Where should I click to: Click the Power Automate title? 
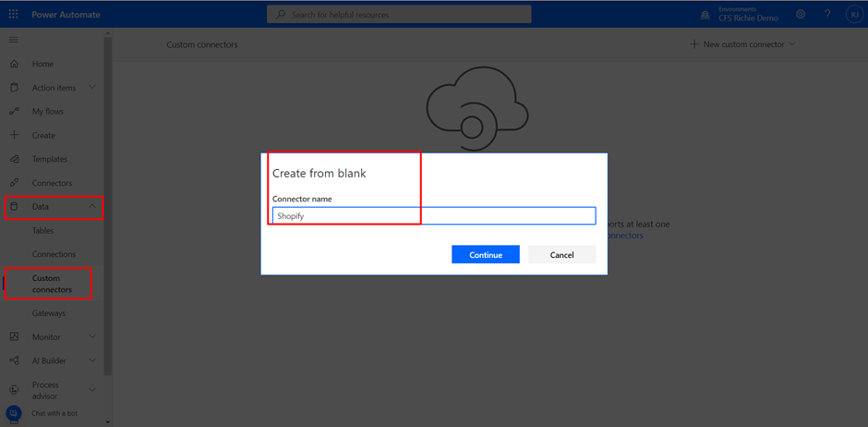66,15
